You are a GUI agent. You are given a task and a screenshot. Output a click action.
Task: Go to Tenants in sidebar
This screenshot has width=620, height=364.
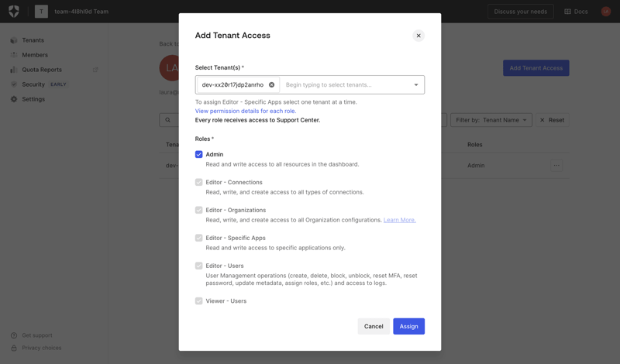coord(33,40)
